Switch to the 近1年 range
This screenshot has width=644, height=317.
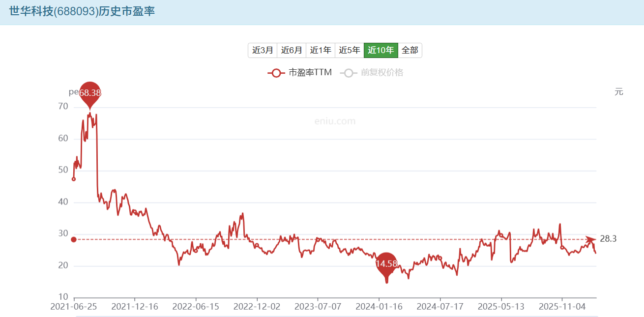(x=321, y=50)
